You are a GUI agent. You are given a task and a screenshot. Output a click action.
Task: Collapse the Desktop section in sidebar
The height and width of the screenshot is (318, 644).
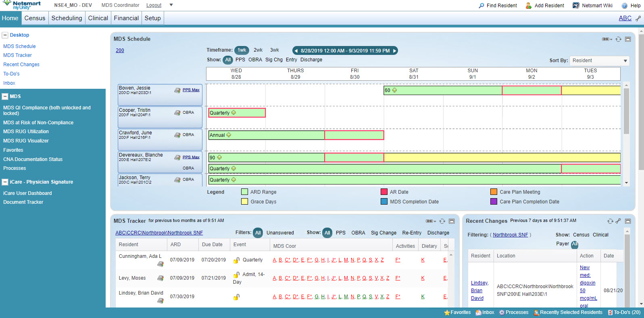point(5,35)
